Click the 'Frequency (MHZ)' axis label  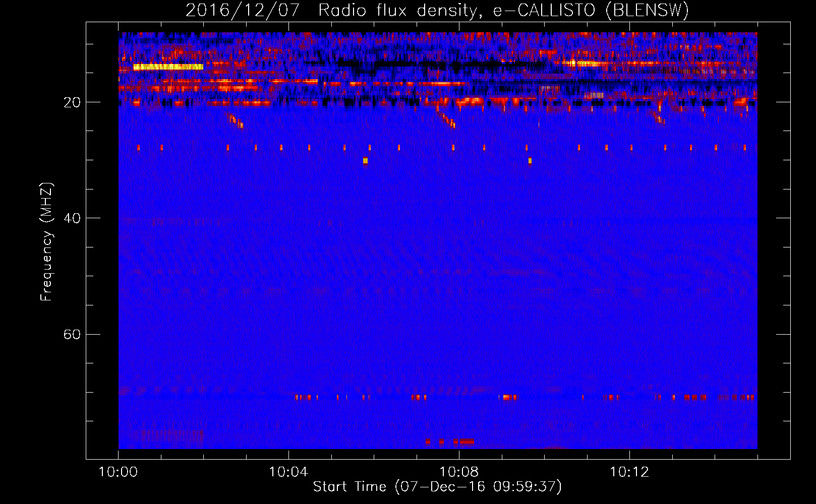coord(46,242)
